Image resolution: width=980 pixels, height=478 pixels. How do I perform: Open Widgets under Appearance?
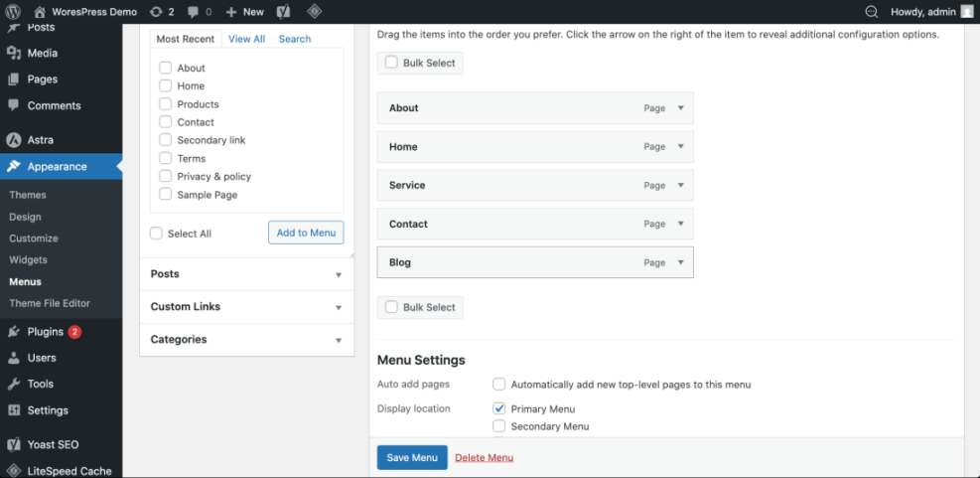pos(28,259)
